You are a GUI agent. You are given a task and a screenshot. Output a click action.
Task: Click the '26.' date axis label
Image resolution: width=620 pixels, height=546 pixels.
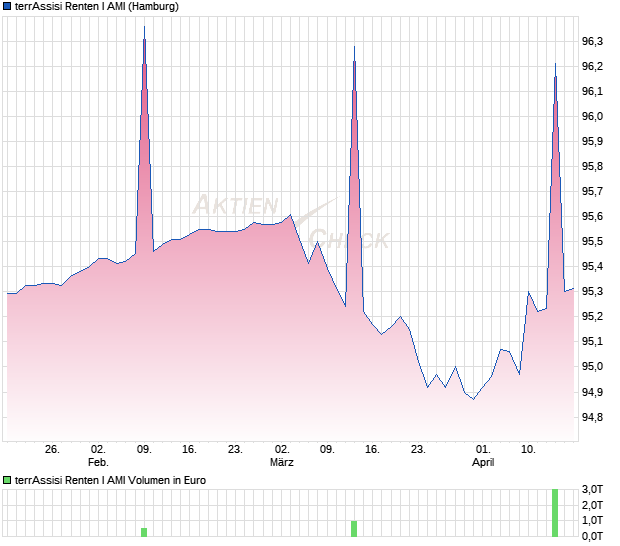52,450
